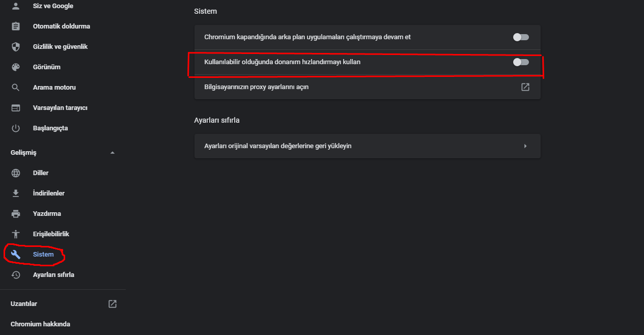Click the person icon beside Siz ve Google
Viewport: 644px width, 335px height.
point(16,6)
